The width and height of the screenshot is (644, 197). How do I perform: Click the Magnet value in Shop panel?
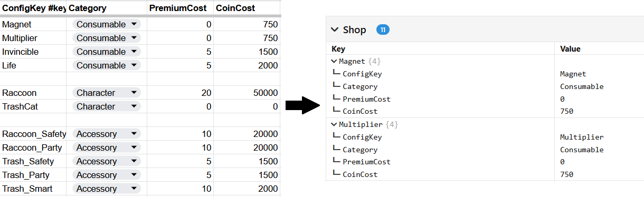pyautogui.click(x=573, y=74)
